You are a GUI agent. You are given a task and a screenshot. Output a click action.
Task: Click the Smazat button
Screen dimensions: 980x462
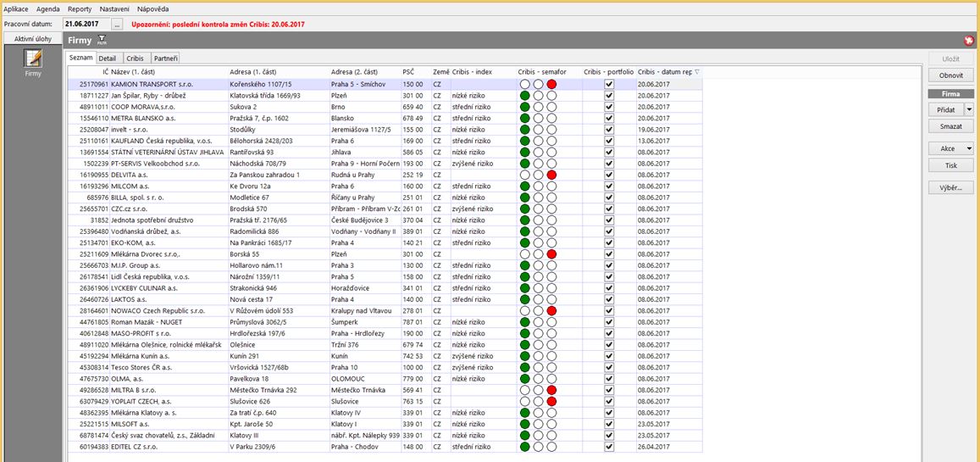(x=951, y=126)
